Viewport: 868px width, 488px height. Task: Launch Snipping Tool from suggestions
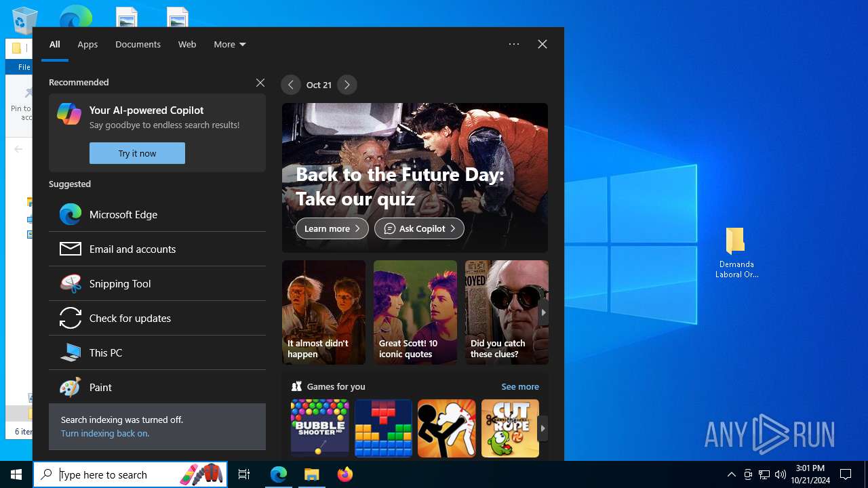157,283
